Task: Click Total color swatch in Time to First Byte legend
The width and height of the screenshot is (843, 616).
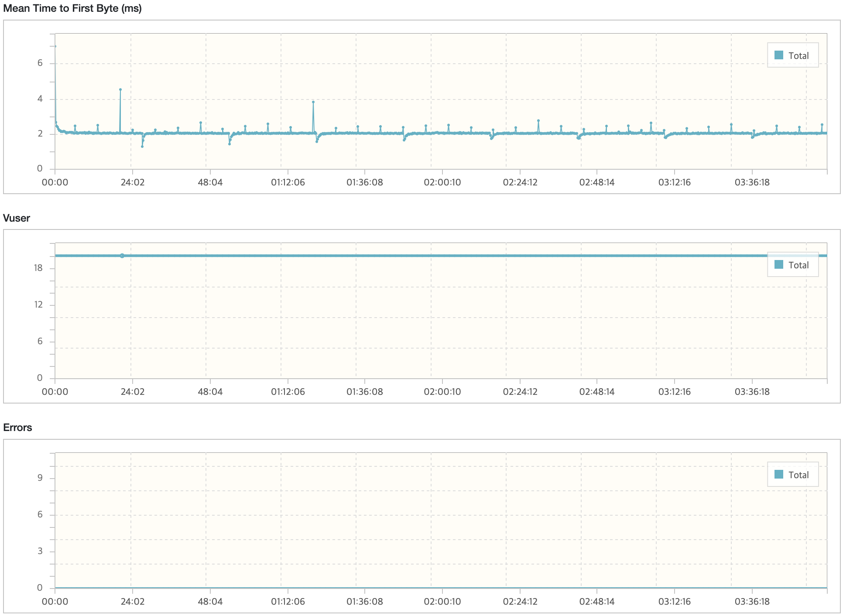Action: click(778, 55)
